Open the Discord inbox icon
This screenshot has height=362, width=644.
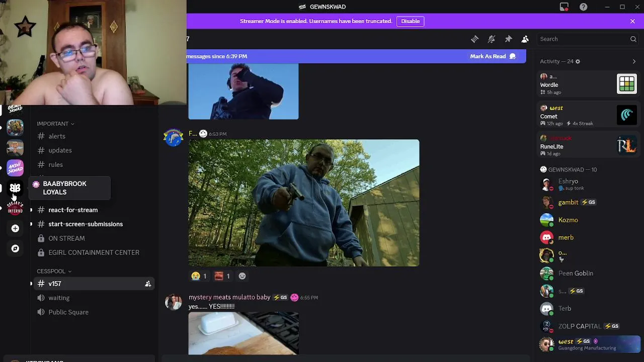pyautogui.click(x=564, y=7)
